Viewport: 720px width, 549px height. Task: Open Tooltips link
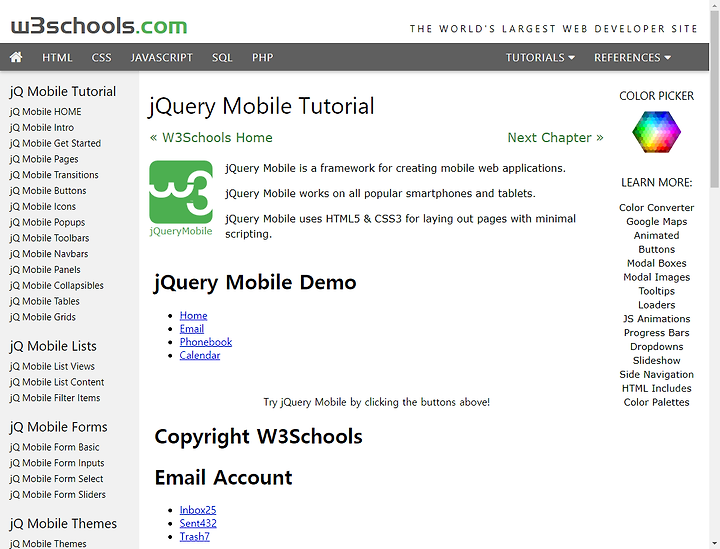tap(656, 291)
